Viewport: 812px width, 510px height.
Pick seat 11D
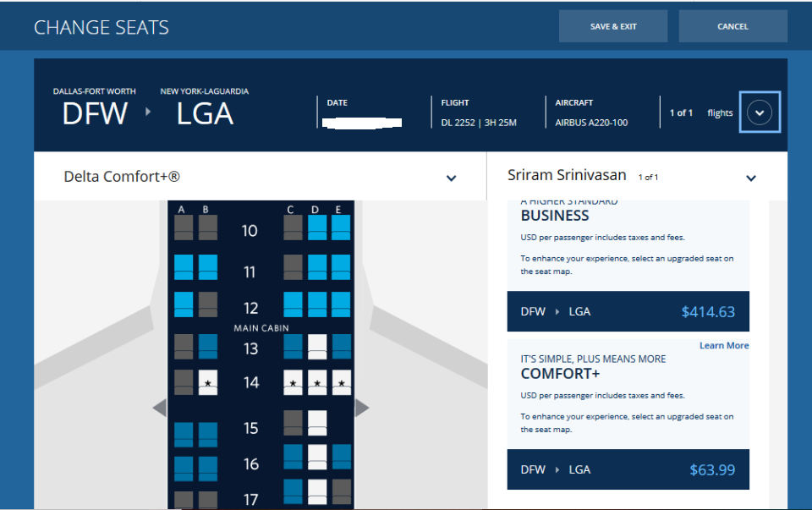tap(317, 267)
